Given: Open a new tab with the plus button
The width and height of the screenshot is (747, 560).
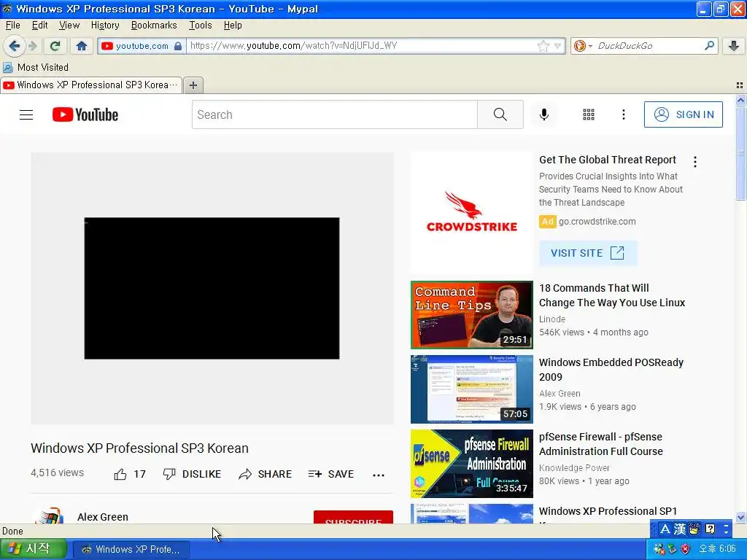Looking at the screenshot, I should point(193,85).
